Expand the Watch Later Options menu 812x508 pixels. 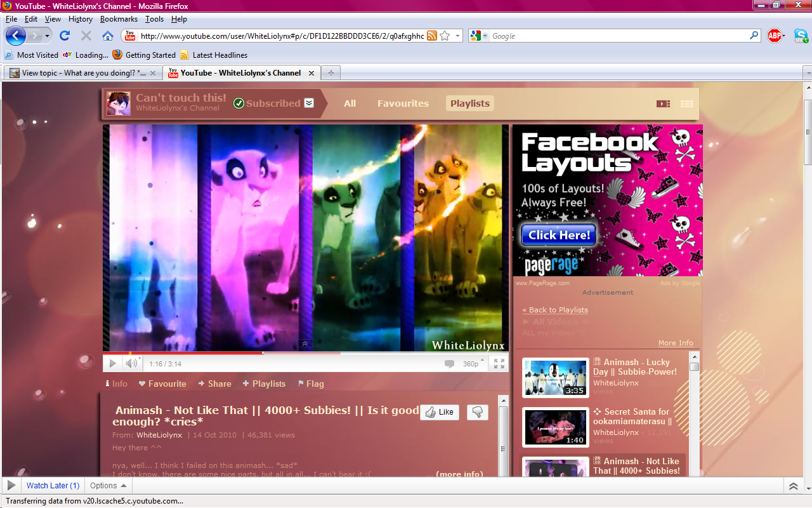[108, 486]
